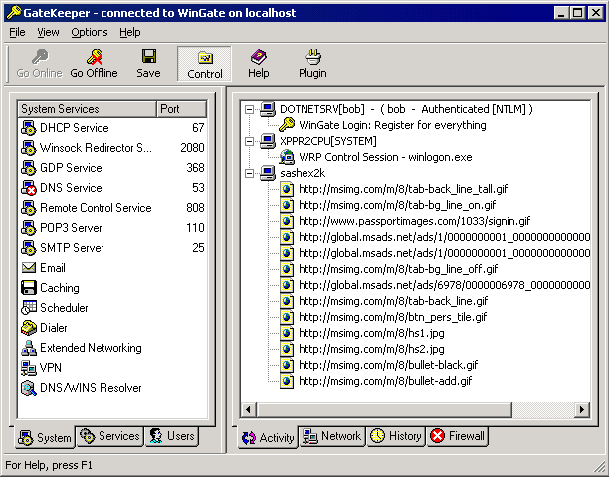Image resolution: width=609 pixels, height=477 pixels.
Task: Switch to the Firewall tab
Action: coord(458,436)
